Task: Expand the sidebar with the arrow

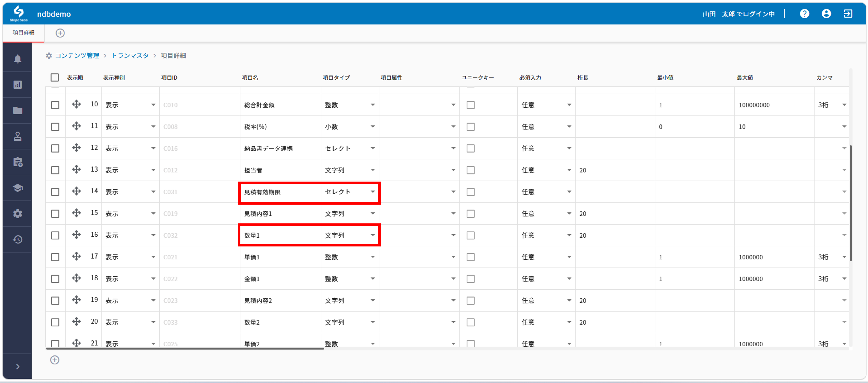Action: click(x=18, y=367)
